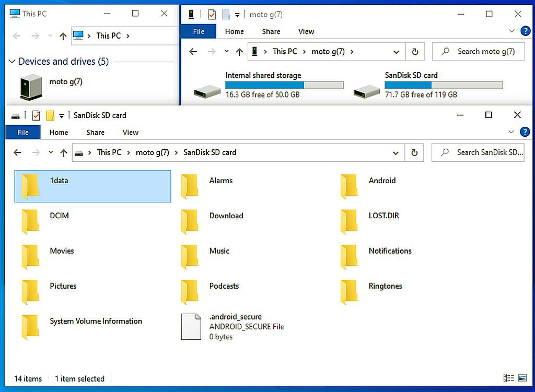Click New folder quick access icon in SanDisk window

(x=50, y=115)
